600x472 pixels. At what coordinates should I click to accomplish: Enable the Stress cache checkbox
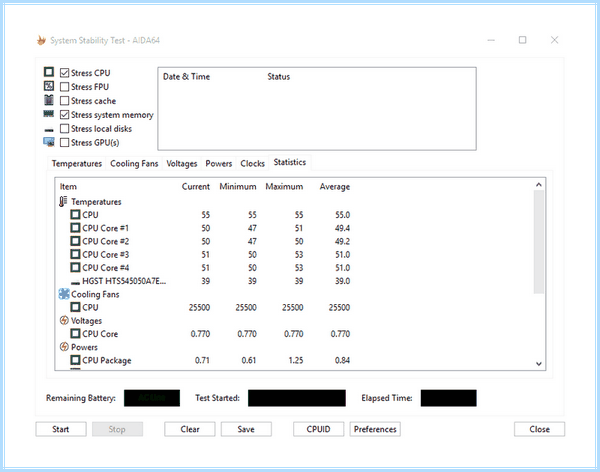64,101
